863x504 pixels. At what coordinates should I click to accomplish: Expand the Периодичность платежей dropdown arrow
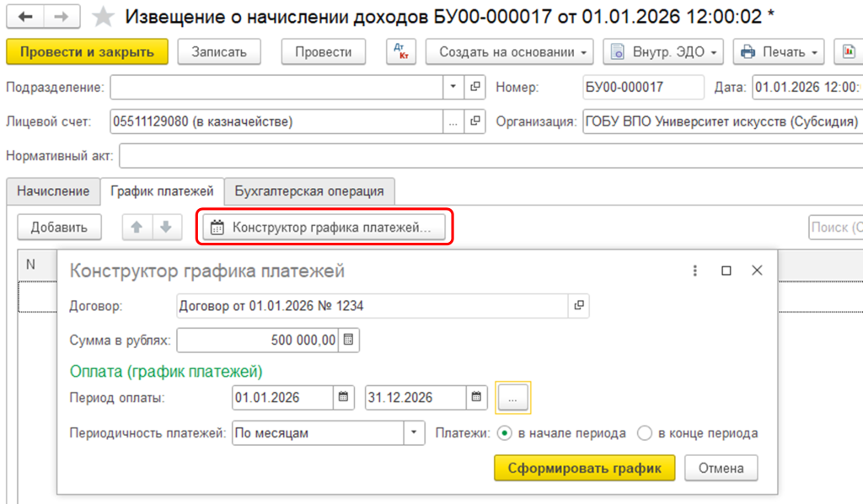click(x=414, y=433)
